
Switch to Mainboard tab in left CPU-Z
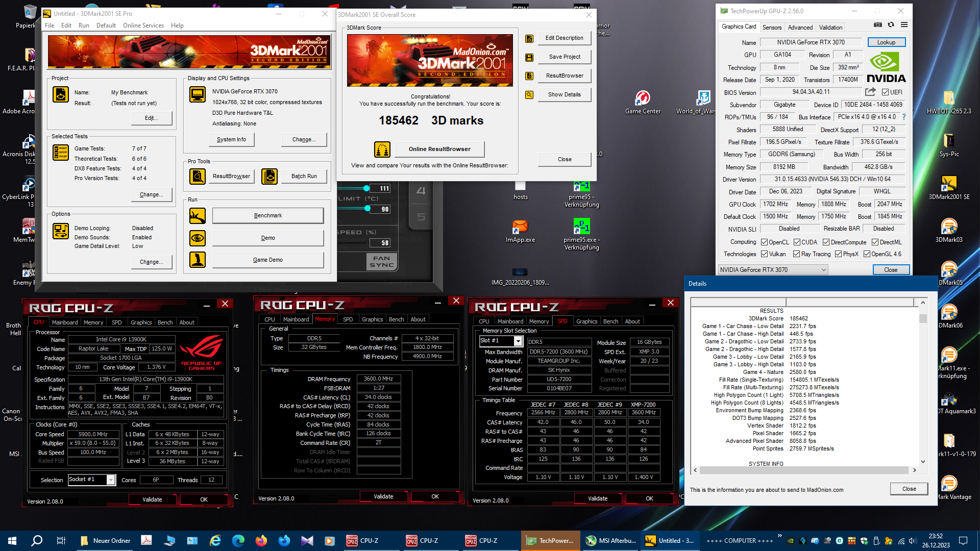pos(65,322)
